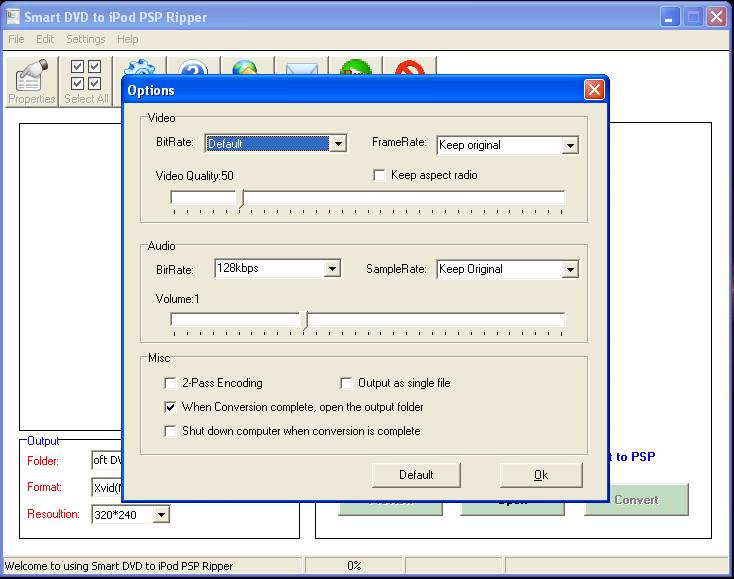Open the question mark help icon
Screen dimensions: 734x579
point(193,67)
